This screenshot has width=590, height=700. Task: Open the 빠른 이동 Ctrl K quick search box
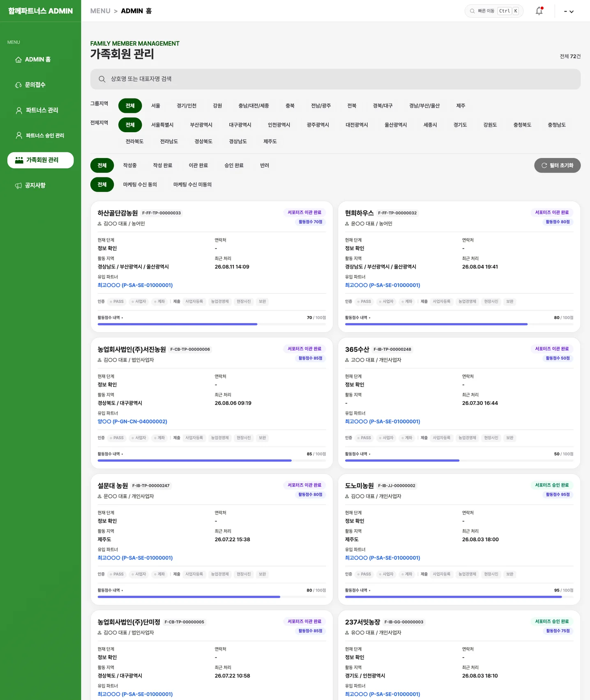point(494,11)
